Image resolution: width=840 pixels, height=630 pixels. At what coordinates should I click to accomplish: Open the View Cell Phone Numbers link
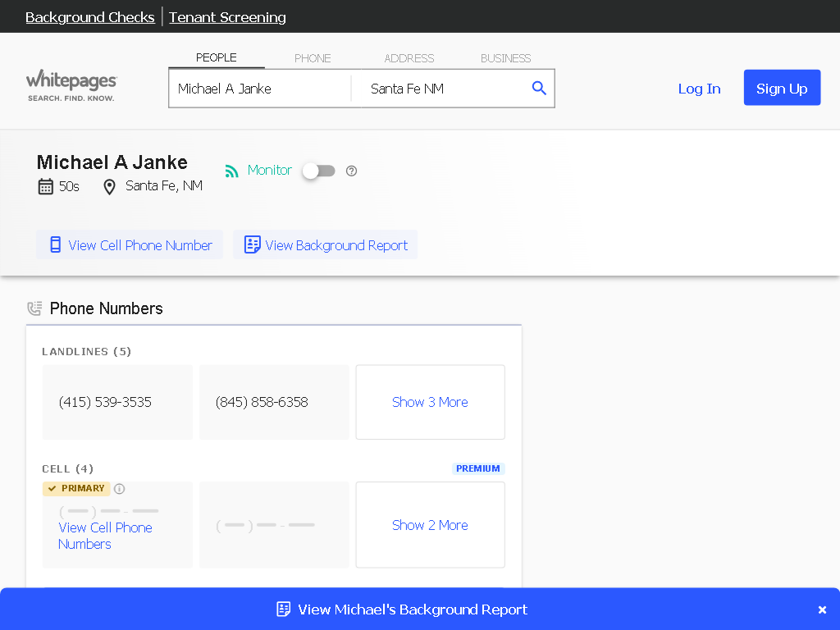tap(105, 536)
